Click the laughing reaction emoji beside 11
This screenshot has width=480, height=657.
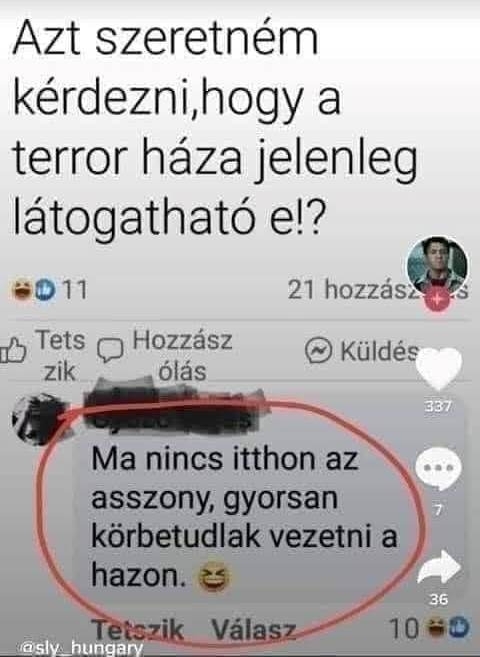click(x=23, y=290)
